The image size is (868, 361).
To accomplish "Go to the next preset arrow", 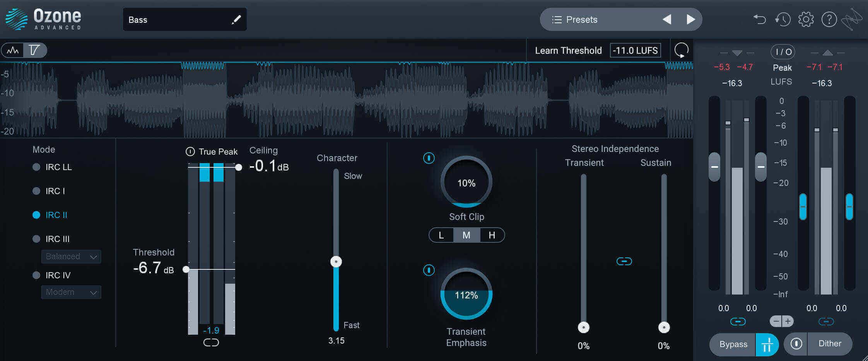I will click(x=690, y=19).
